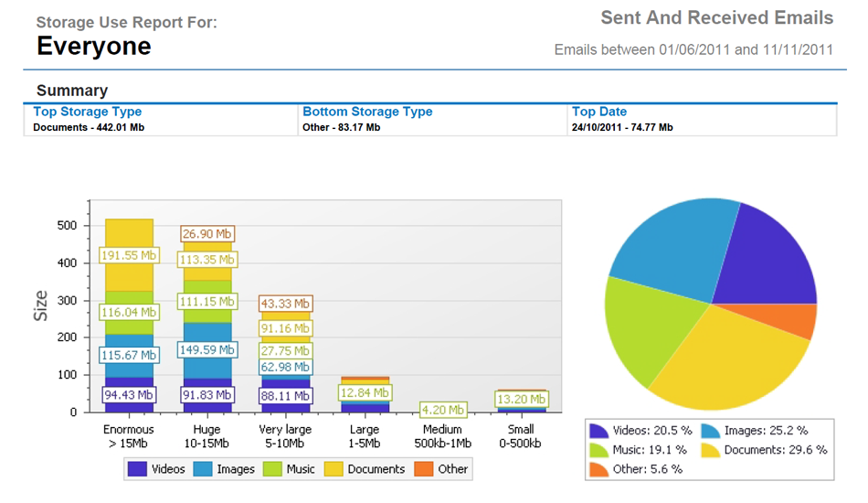The image size is (868, 503).
Task: Click the 13.20 Mb label on Small bar
Action: (521, 399)
